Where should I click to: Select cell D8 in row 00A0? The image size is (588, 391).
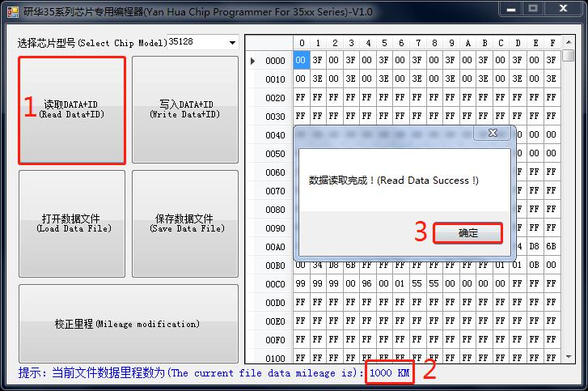click(534, 246)
